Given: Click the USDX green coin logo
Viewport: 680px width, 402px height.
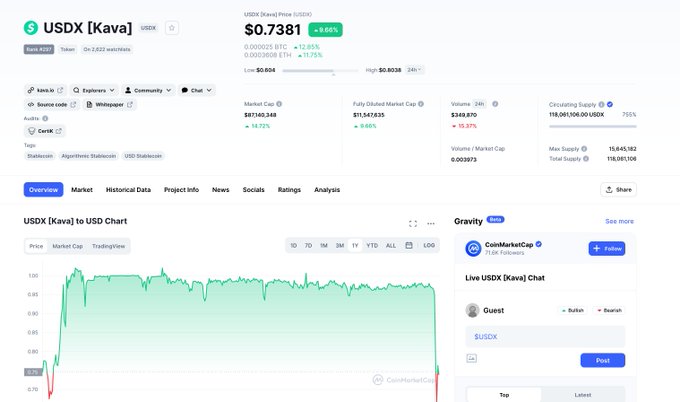Looking at the screenshot, I should click(31, 28).
